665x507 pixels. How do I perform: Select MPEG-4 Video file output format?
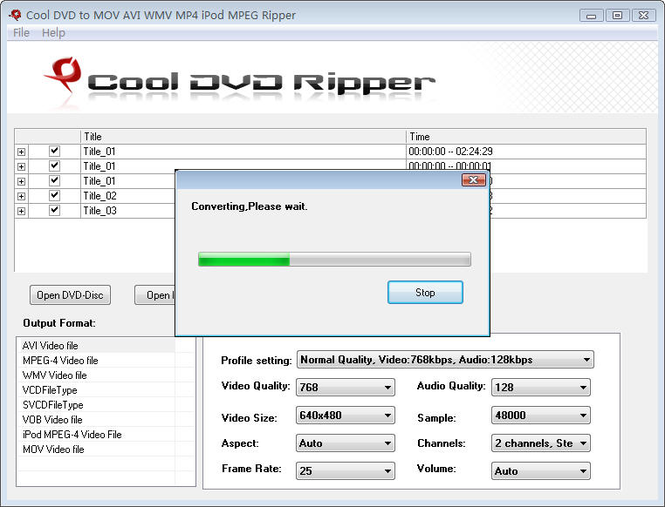click(x=97, y=360)
